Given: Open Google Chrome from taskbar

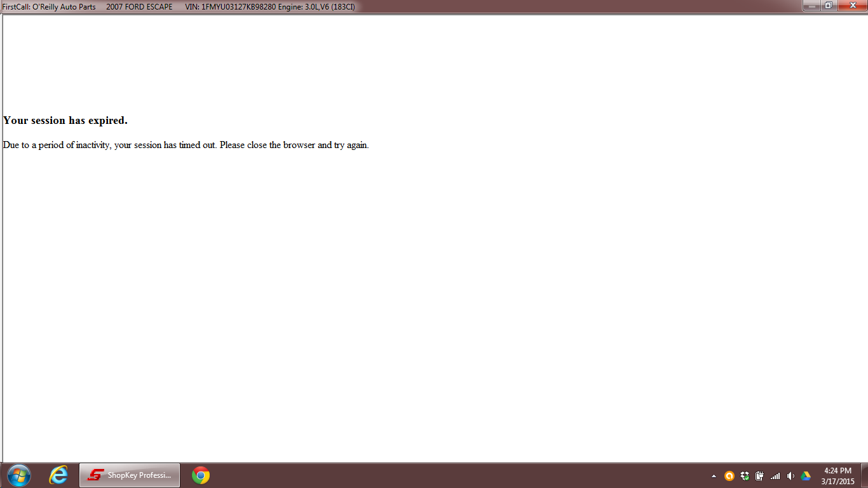Looking at the screenshot, I should coord(201,475).
